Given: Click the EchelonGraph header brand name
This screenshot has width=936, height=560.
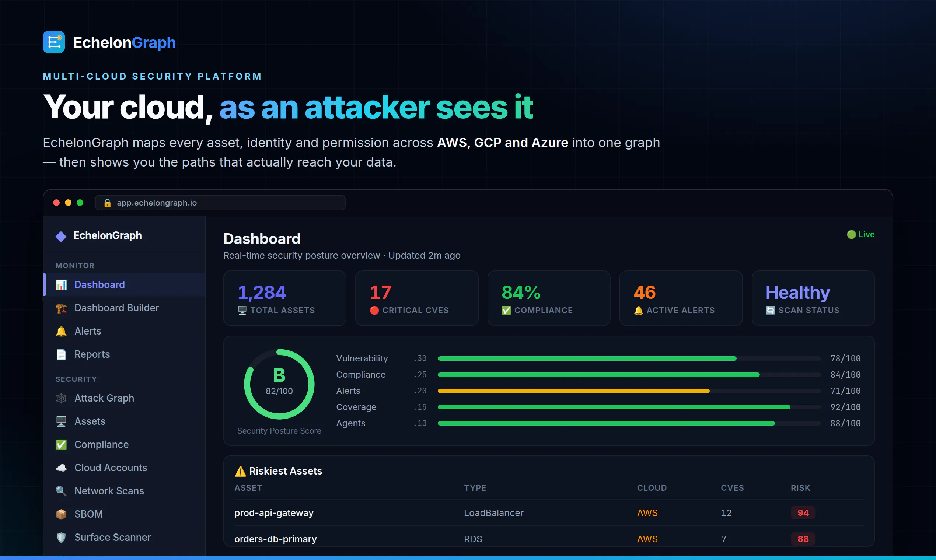Looking at the screenshot, I should (x=125, y=43).
